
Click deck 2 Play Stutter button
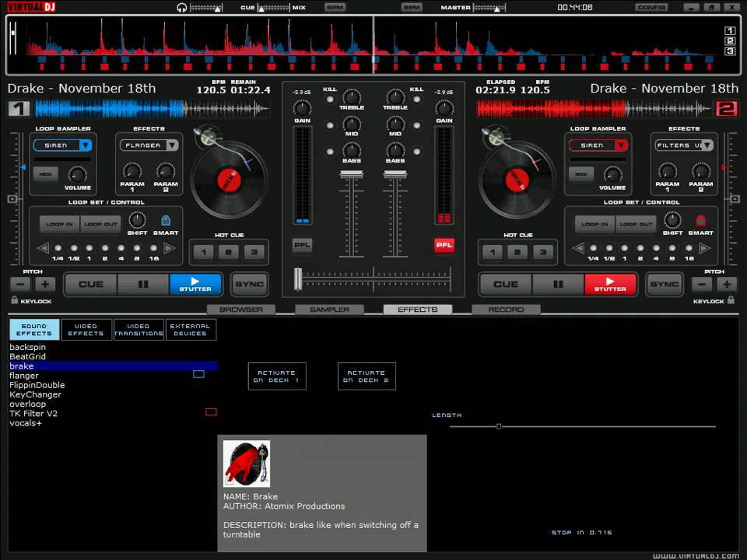pos(610,285)
